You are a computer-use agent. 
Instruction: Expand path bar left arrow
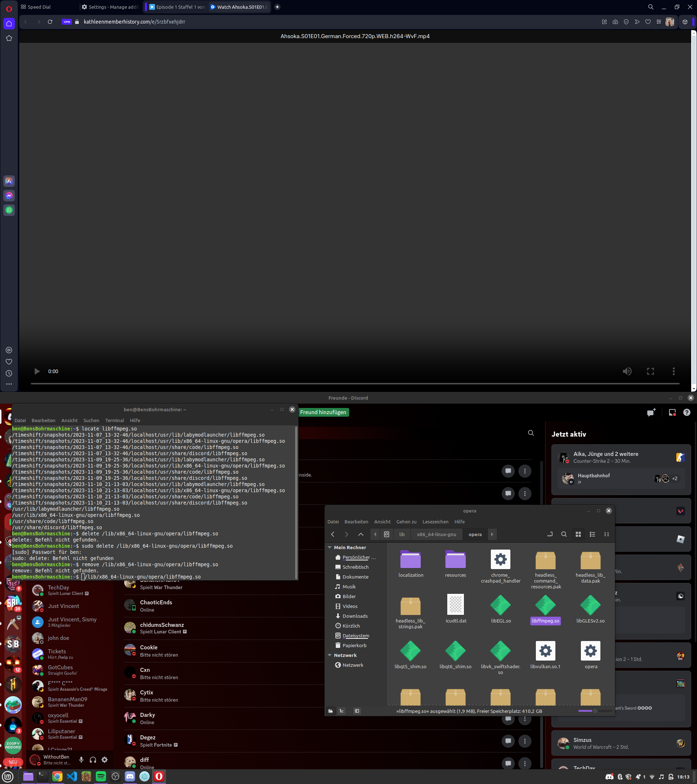point(375,534)
